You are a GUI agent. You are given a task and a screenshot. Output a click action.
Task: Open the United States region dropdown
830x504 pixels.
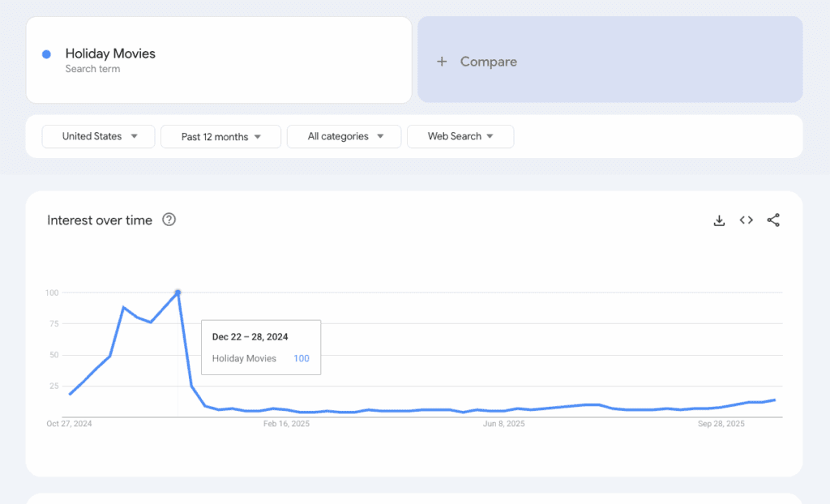click(98, 136)
